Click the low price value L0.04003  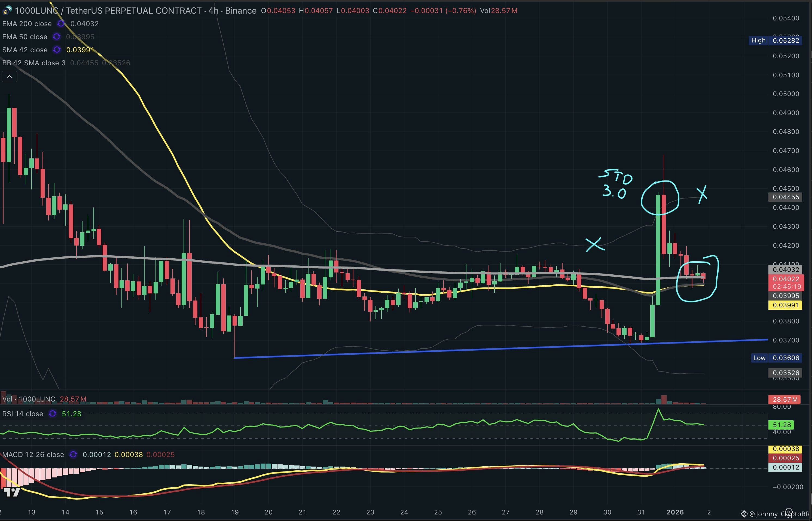tap(353, 11)
